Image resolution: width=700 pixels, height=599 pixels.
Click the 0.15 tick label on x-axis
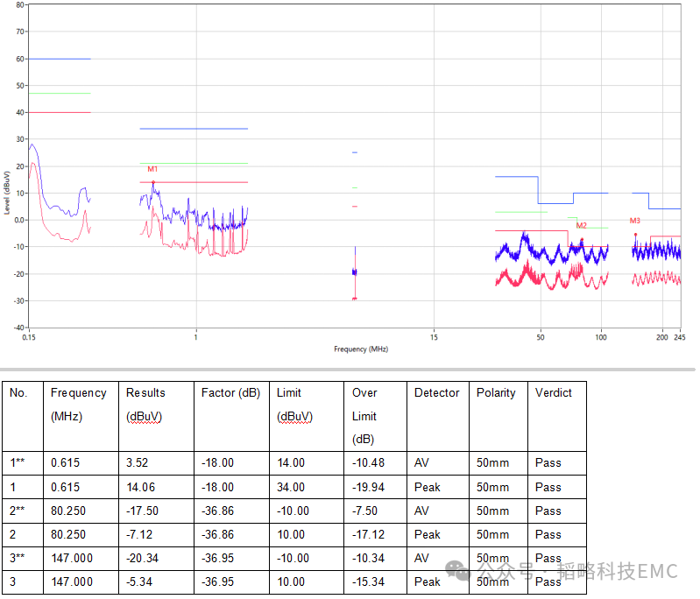pos(29,336)
